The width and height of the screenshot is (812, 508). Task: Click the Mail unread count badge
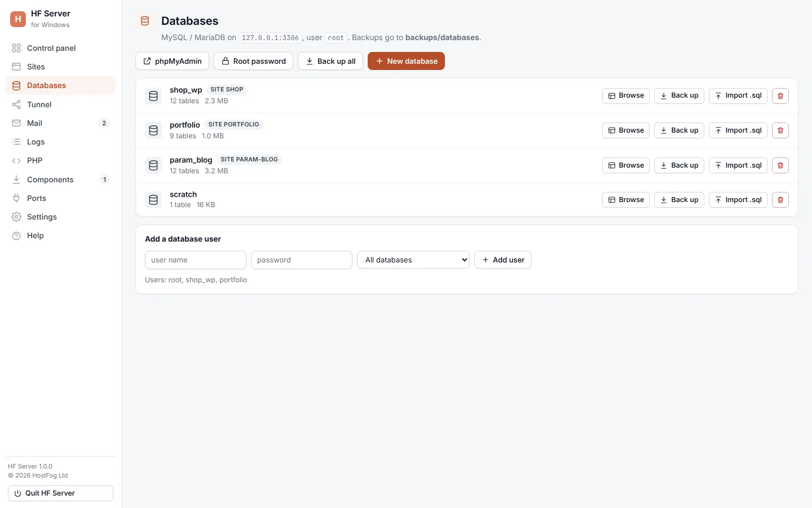click(x=104, y=123)
